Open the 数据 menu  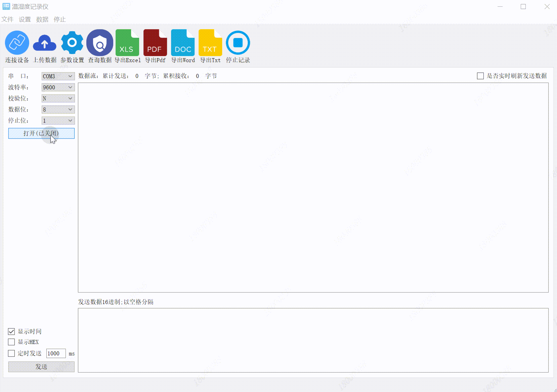click(x=42, y=19)
